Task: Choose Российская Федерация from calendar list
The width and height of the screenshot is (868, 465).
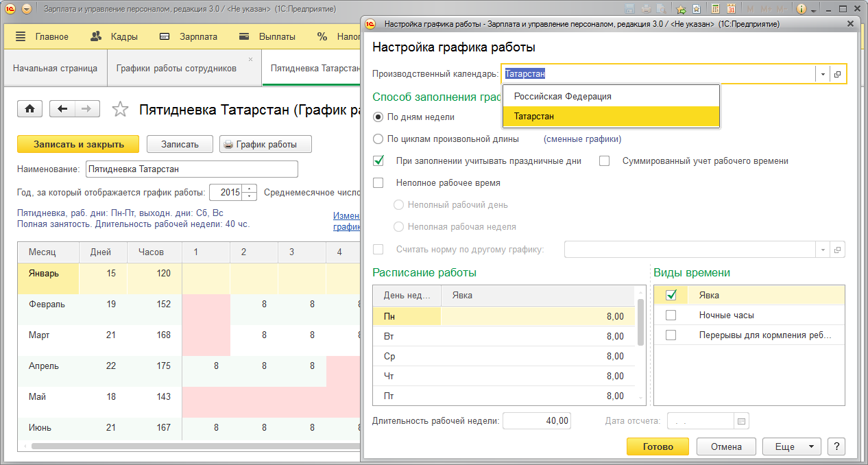Action: point(562,97)
